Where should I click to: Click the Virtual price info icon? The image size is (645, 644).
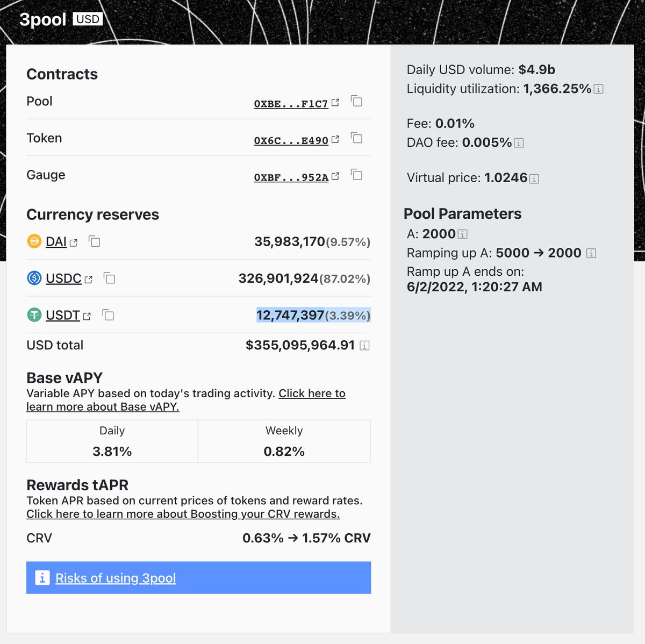click(x=534, y=178)
